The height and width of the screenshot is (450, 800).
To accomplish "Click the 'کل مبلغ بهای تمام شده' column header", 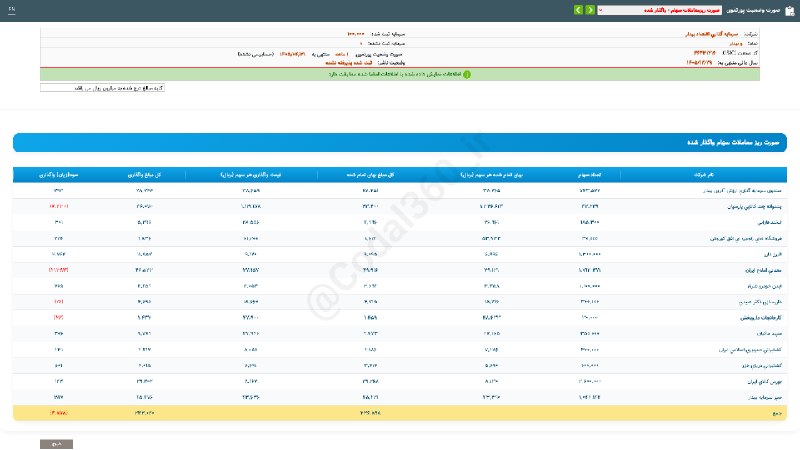I will pos(370,174).
